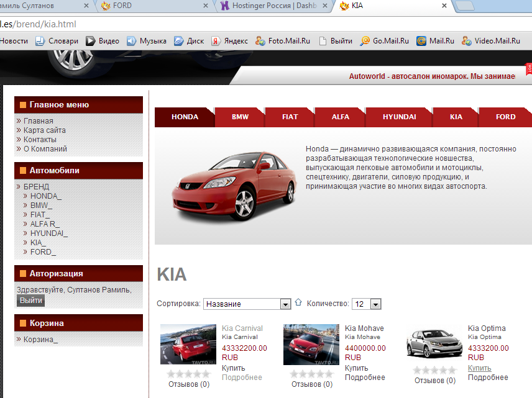Open BMW_ in sidebar brand list

point(41,206)
